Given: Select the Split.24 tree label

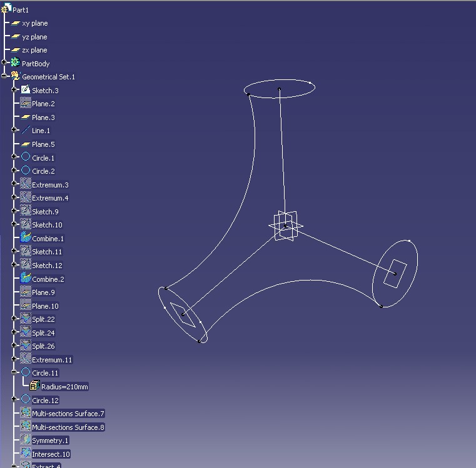Looking at the screenshot, I should (x=43, y=333).
